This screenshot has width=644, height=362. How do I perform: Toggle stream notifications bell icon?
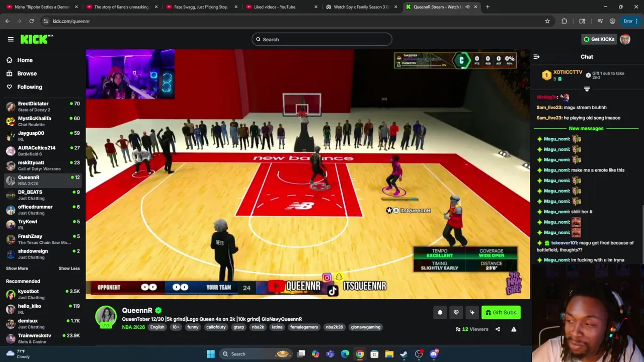[x=440, y=313]
